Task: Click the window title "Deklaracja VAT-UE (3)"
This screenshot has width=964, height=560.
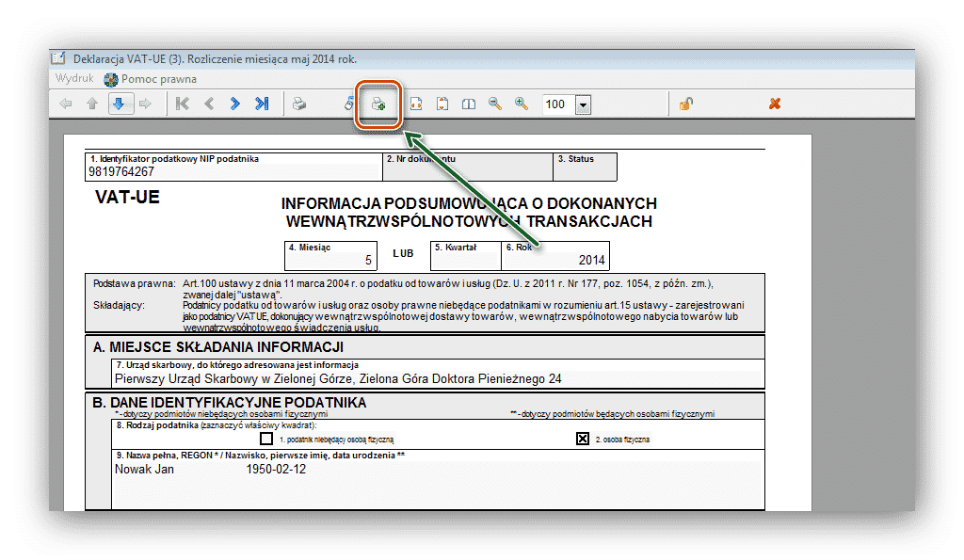Action: pyautogui.click(x=128, y=59)
